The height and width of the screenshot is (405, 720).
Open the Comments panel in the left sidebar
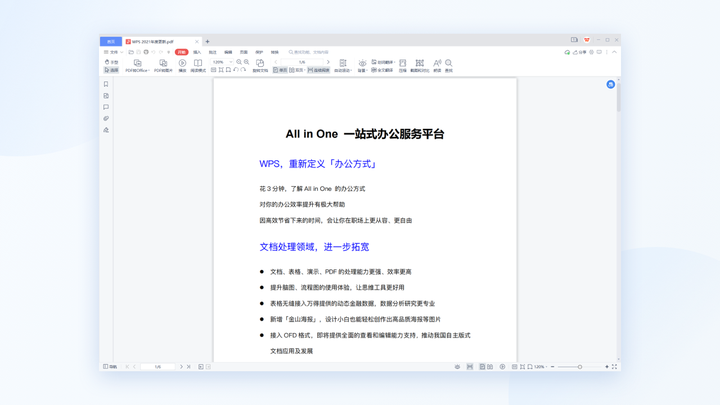pyautogui.click(x=106, y=107)
